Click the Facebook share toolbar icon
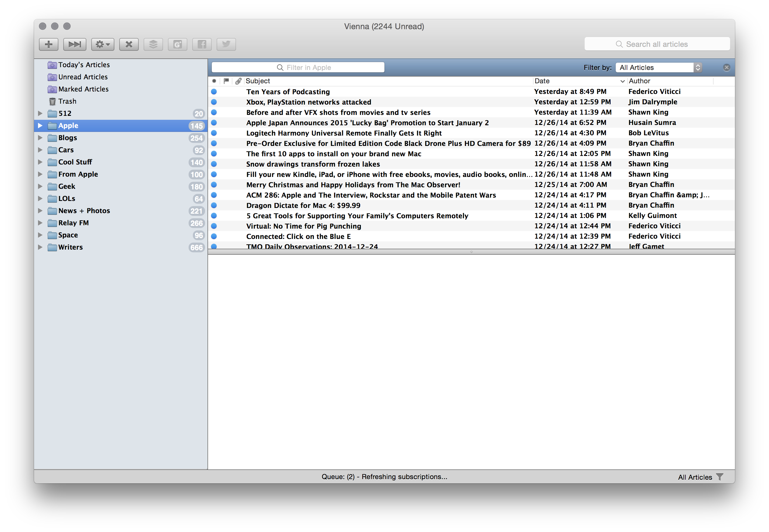Screen dimensions: 769x532 [x=202, y=44]
